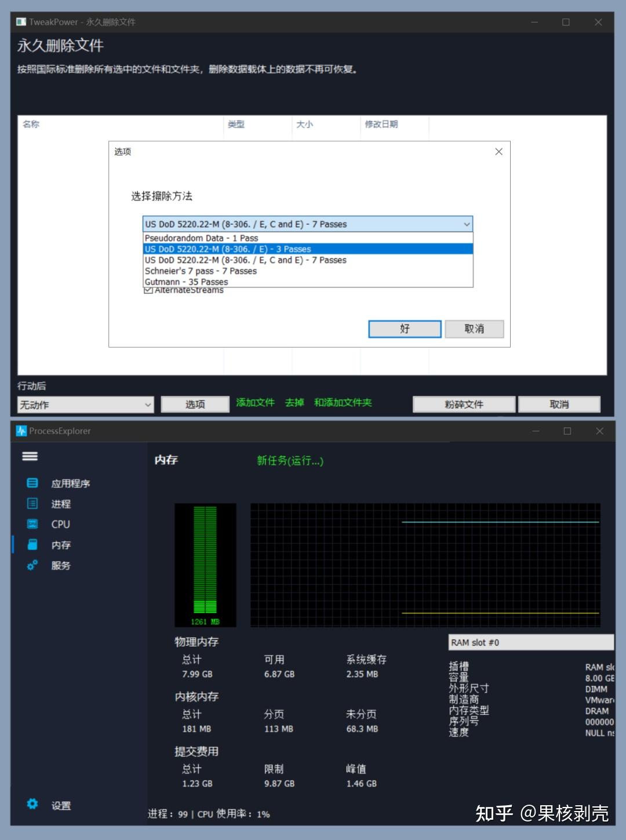Click the 选项 button in TweakPower
Image resolution: width=626 pixels, height=840 pixels.
pos(195,404)
